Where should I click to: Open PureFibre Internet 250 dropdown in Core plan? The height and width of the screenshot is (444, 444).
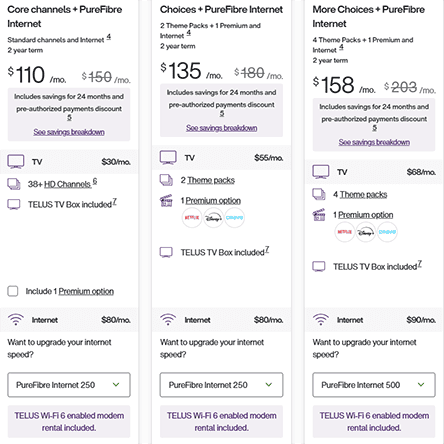point(69,385)
